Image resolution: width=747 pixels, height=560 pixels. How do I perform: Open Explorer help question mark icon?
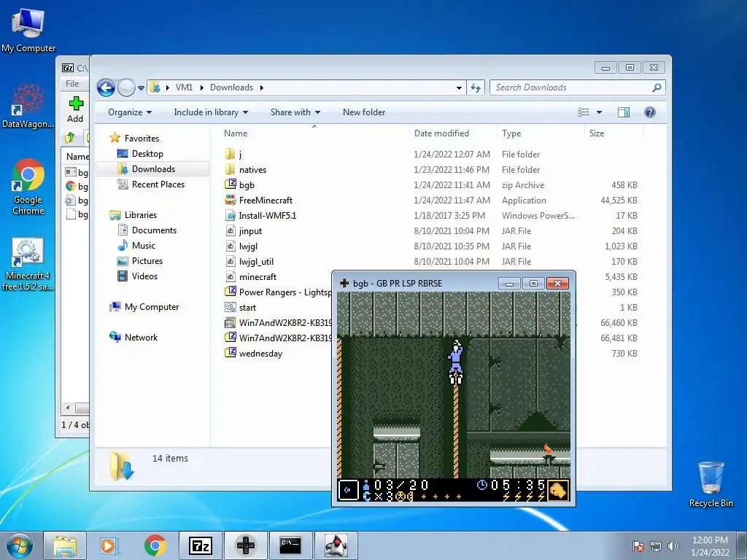[649, 112]
